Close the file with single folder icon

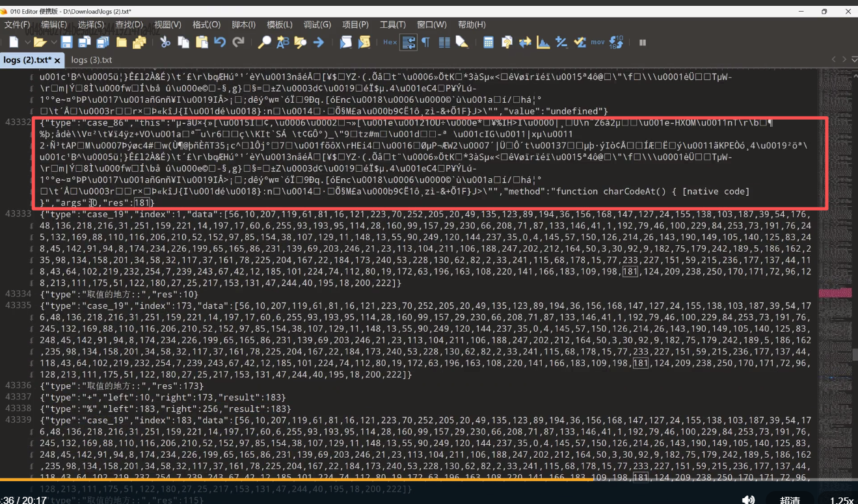coord(121,42)
